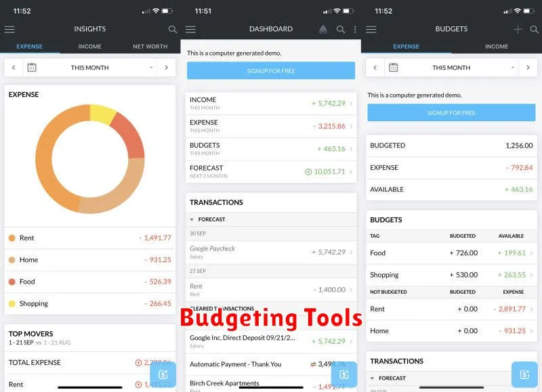The width and height of the screenshot is (542, 392).
Task: Open calendar icon on Budgets date bar
Action: click(x=394, y=67)
